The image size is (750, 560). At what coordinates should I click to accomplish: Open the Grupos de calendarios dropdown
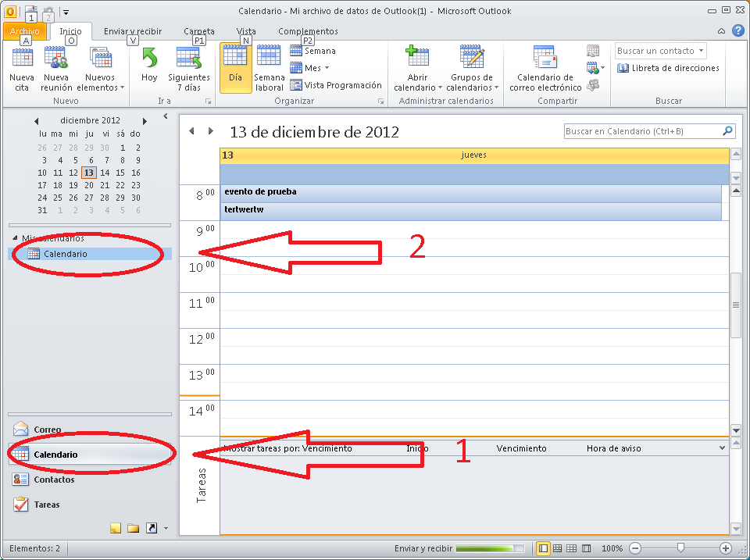coord(472,69)
